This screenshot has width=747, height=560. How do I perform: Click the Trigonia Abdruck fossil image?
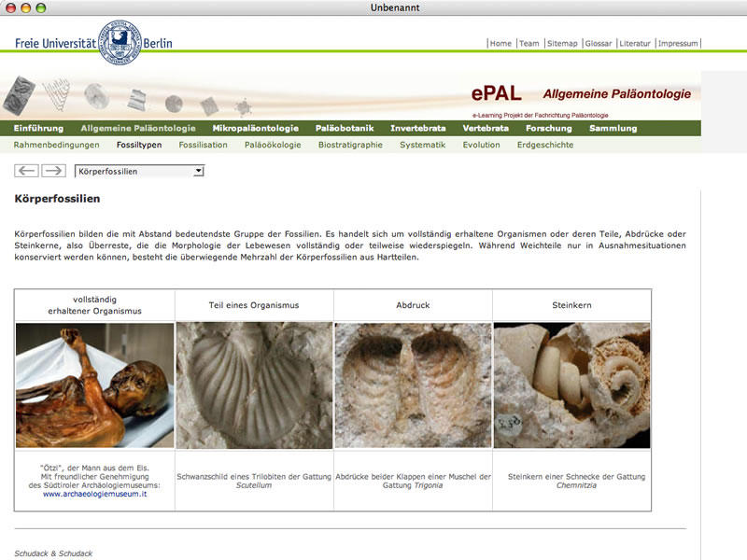pos(413,385)
